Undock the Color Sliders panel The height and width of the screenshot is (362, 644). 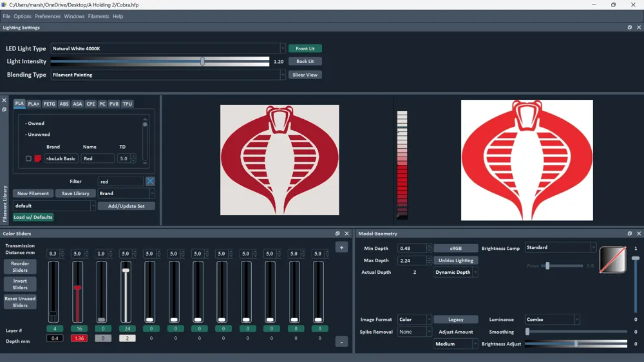point(337,233)
